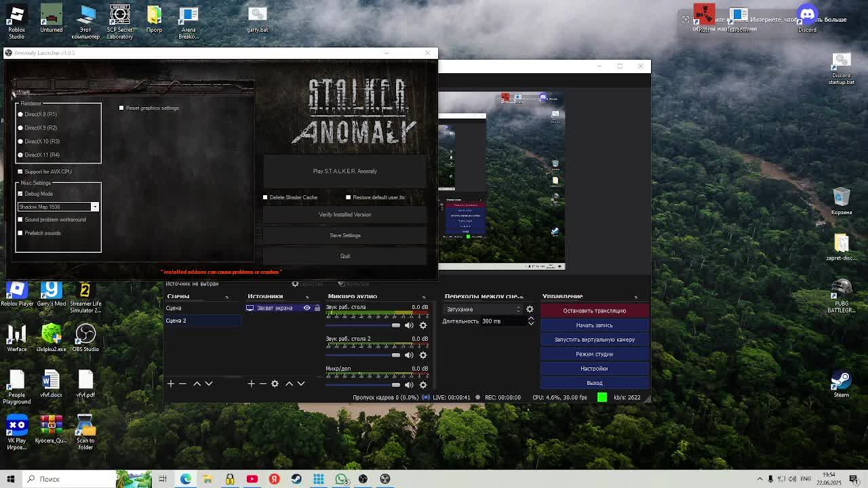Open Звук раб. стола audio settings gear
Image resolution: width=868 pixels, height=488 pixels.
pos(423,325)
